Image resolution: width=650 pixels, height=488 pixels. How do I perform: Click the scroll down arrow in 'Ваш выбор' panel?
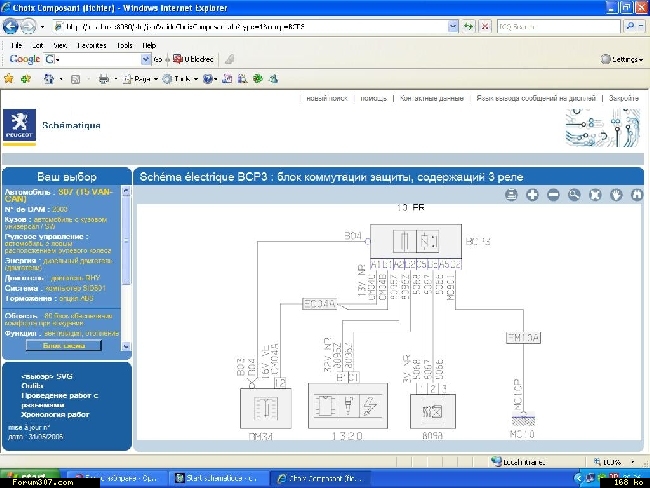pos(126,346)
